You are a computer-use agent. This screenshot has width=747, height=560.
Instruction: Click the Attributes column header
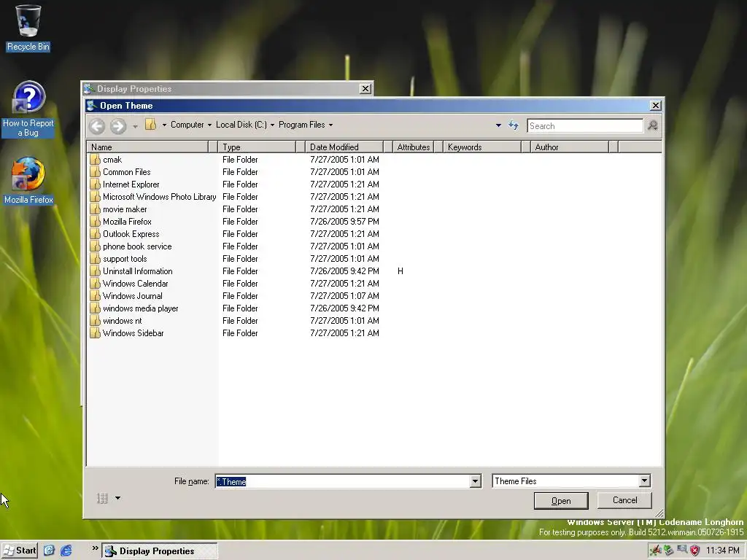413,147
